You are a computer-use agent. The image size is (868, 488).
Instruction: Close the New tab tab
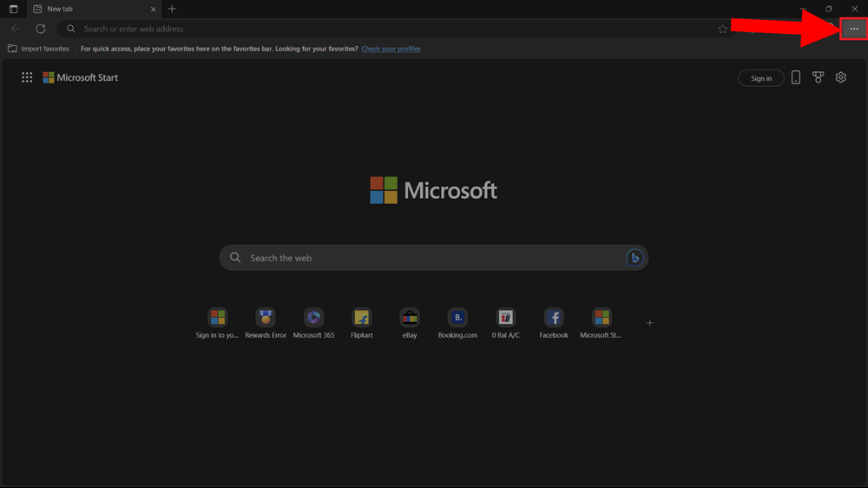(x=154, y=9)
